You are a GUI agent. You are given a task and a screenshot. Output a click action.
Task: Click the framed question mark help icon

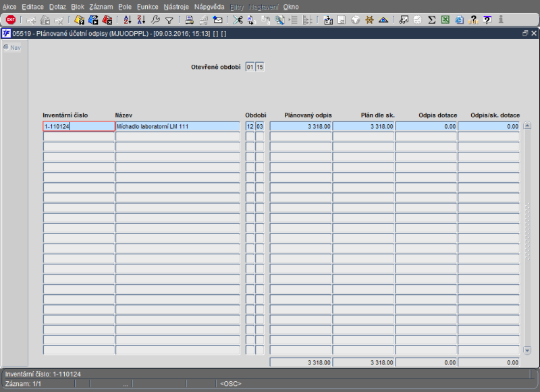pos(487,20)
